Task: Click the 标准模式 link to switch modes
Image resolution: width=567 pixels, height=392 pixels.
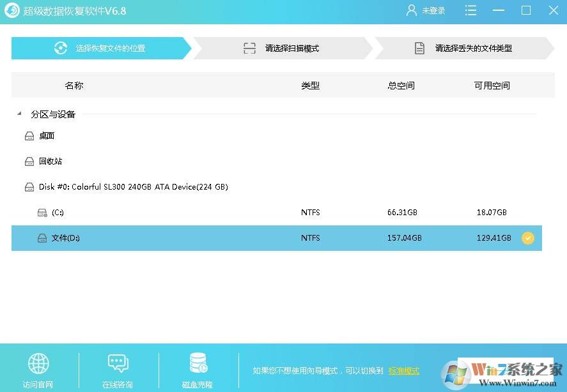Action: (403, 370)
